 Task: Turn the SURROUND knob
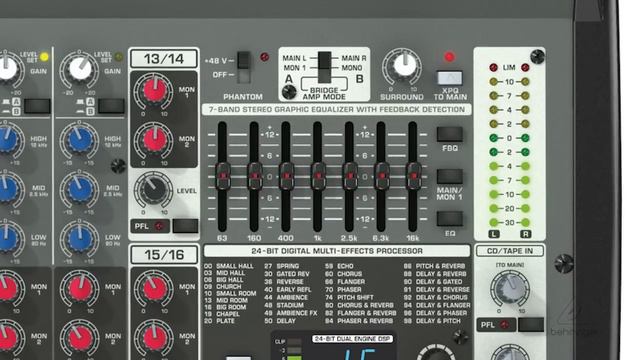point(404,66)
